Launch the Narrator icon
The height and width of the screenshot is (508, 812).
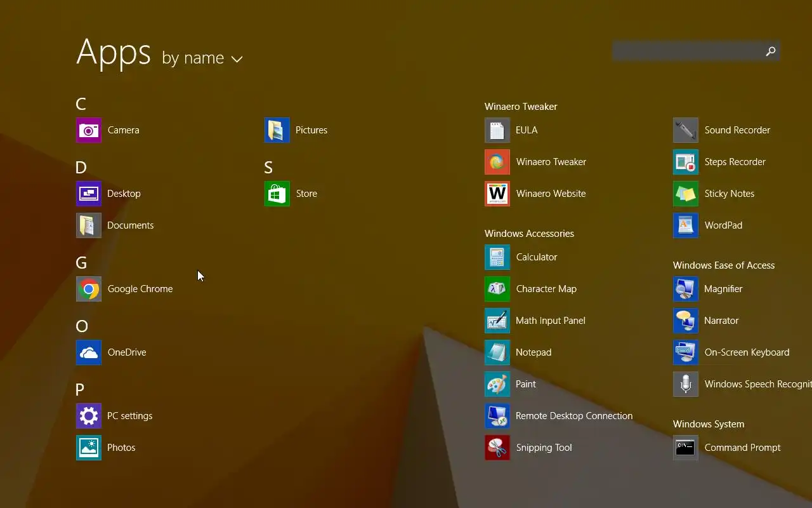[x=686, y=321]
